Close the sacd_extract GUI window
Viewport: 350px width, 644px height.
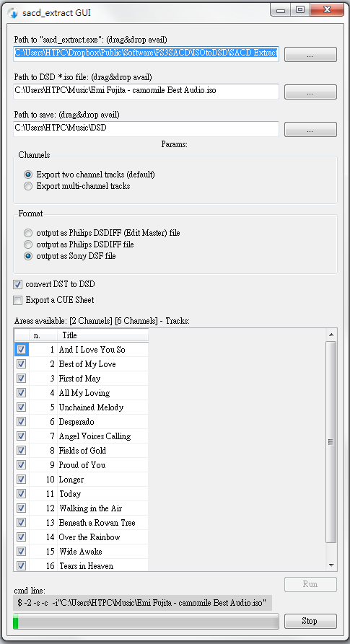coord(327,10)
